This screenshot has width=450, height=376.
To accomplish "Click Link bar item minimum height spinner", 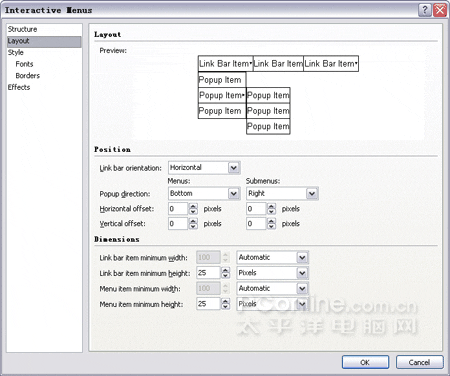I will (x=226, y=273).
